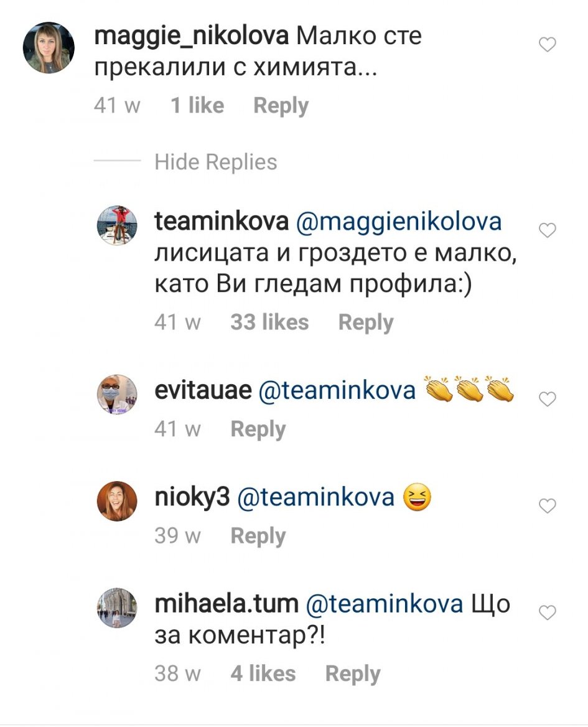This screenshot has height=727, width=588.
Task: Heart nioky3's laughing emoji reply
Action: [x=547, y=506]
